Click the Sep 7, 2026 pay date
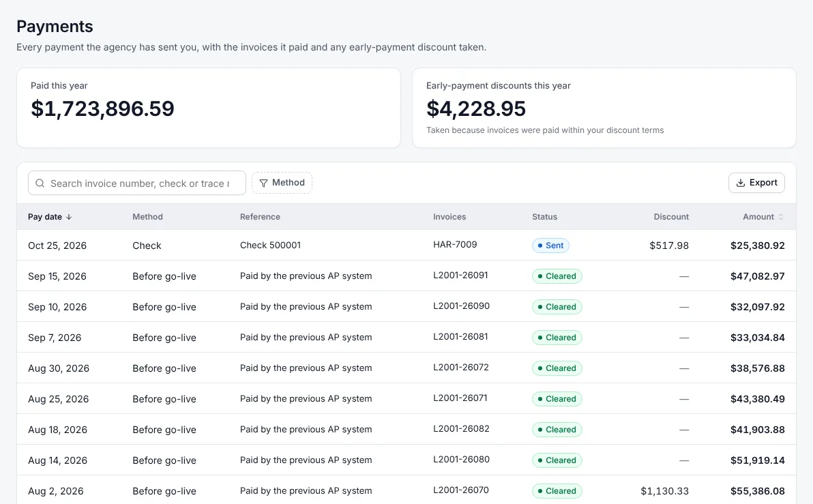Screen dimensions: 813x504 pos(55,337)
